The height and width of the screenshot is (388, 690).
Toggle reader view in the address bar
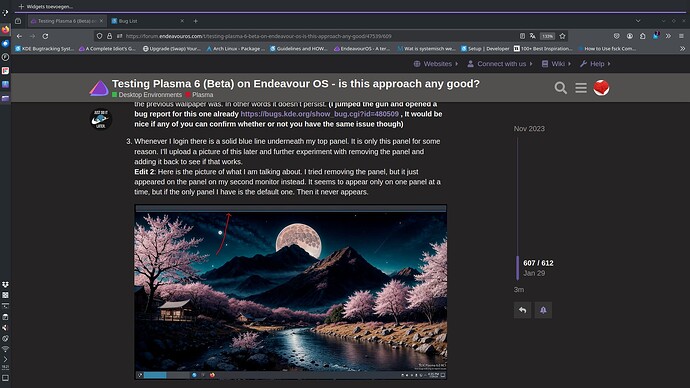click(522, 36)
